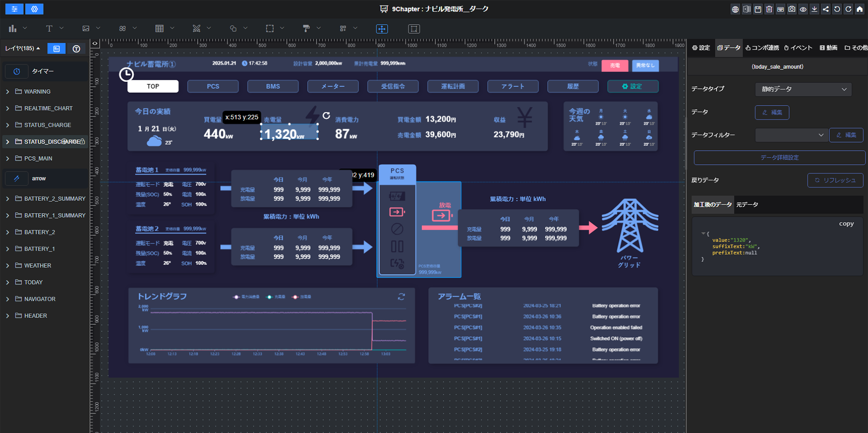Click the trash delete icon in top bar
This screenshot has height=433, width=868.
[769, 9]
